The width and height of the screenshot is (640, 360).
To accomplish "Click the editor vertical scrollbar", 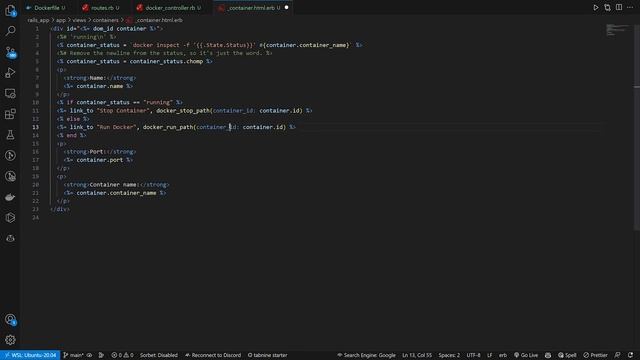I will (637, 127).
